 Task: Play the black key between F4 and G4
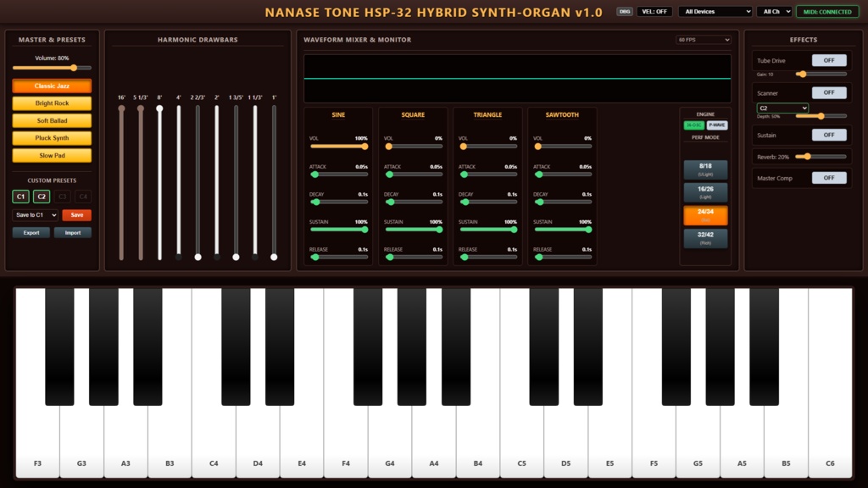pyautogui.click(x=368, y=347)
